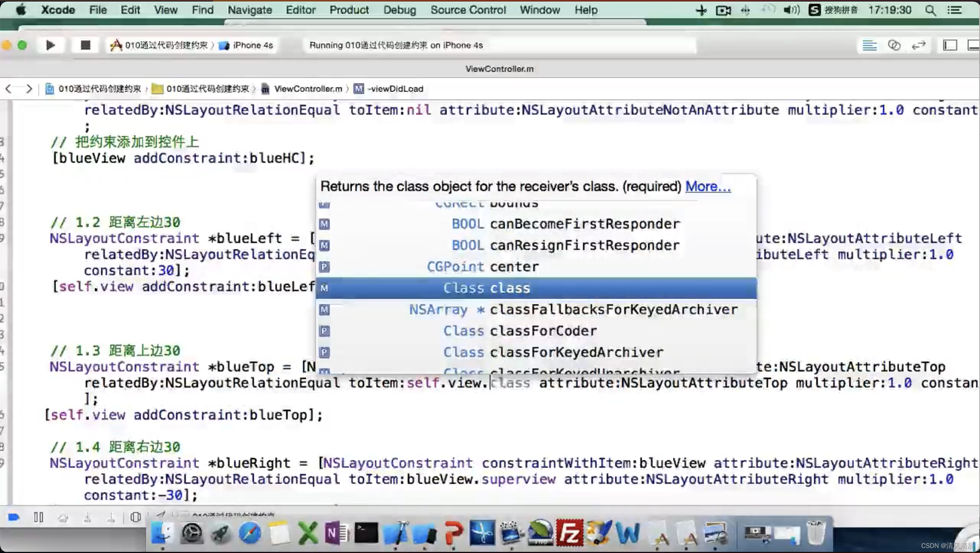
Task: Select 'More...' link in autocomplete tooltip
Action: [708, 186]
